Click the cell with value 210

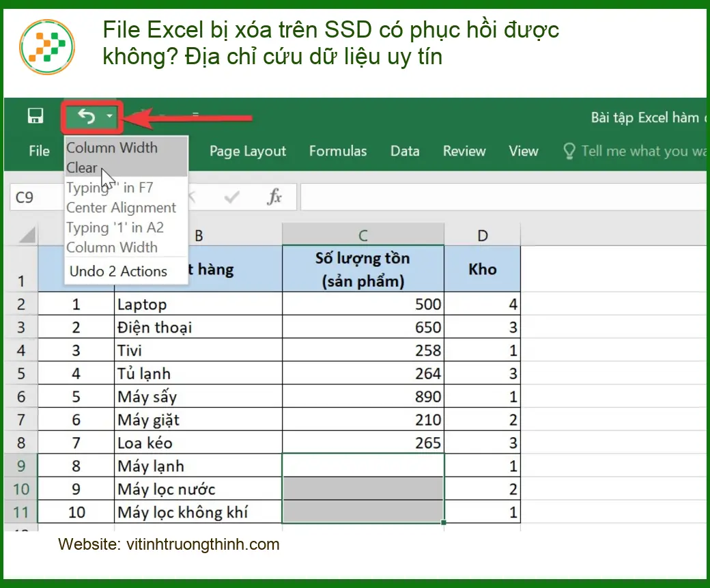363,419
